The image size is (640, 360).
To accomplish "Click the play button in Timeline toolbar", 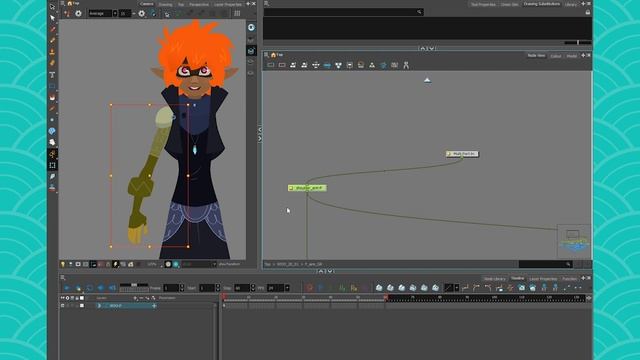I will tap(67, 288).
